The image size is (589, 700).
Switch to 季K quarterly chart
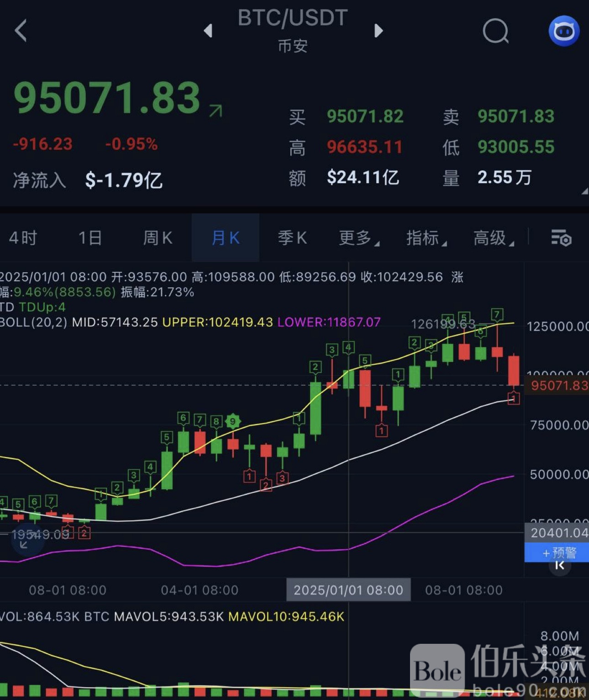[292, 238]
